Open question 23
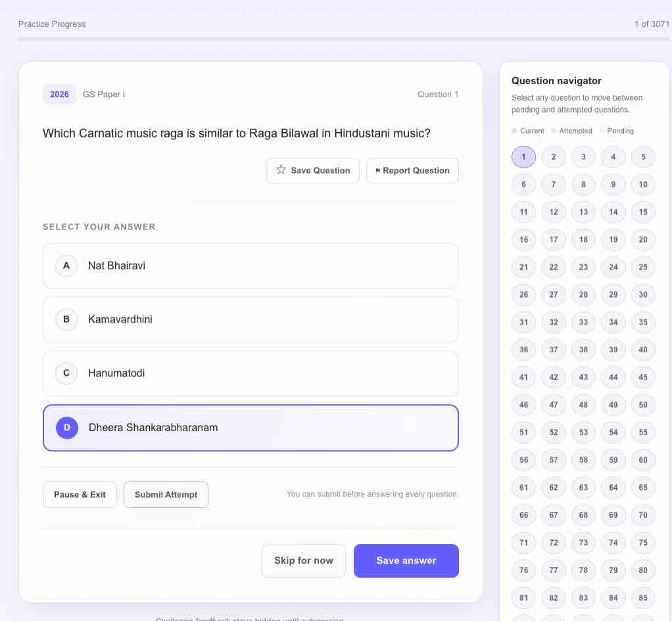This screenshot has width=672, height=621. 583,267
